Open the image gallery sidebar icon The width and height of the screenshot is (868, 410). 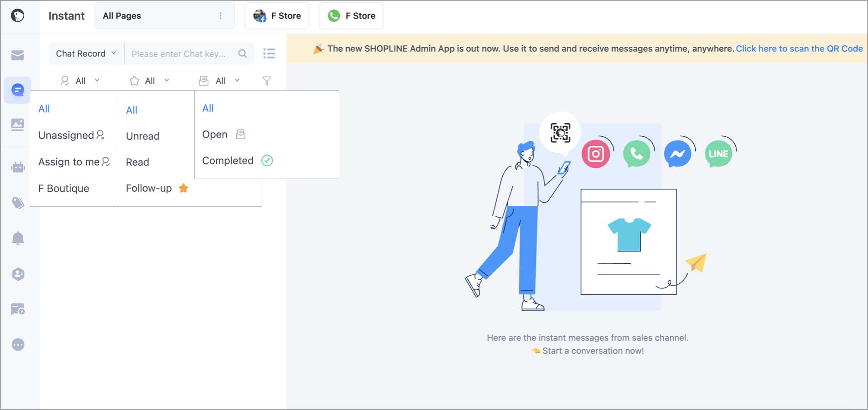pos(18,125)
